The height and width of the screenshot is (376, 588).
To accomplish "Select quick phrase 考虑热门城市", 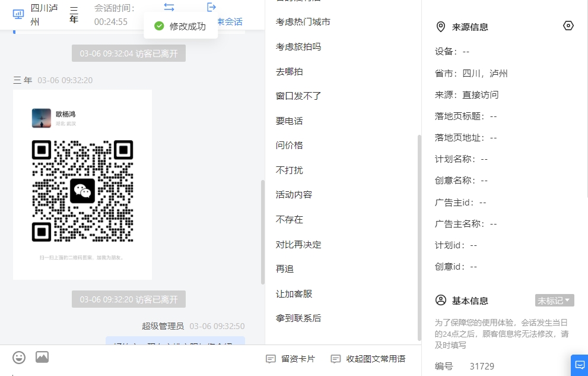I will [303, 22].
